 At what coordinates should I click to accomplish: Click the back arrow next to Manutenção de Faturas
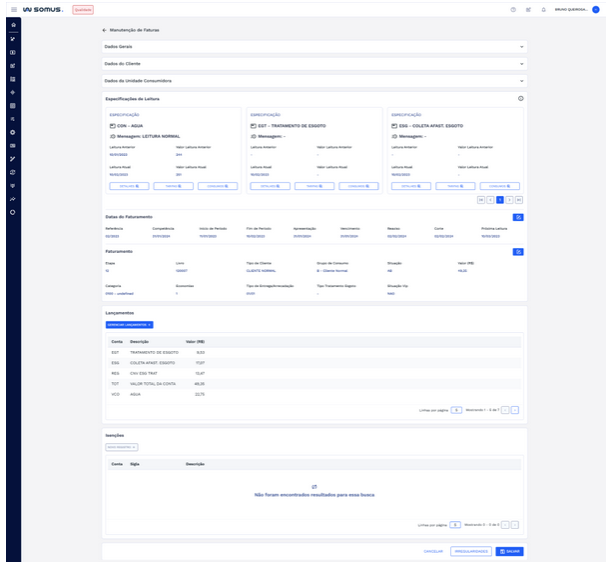104,31
